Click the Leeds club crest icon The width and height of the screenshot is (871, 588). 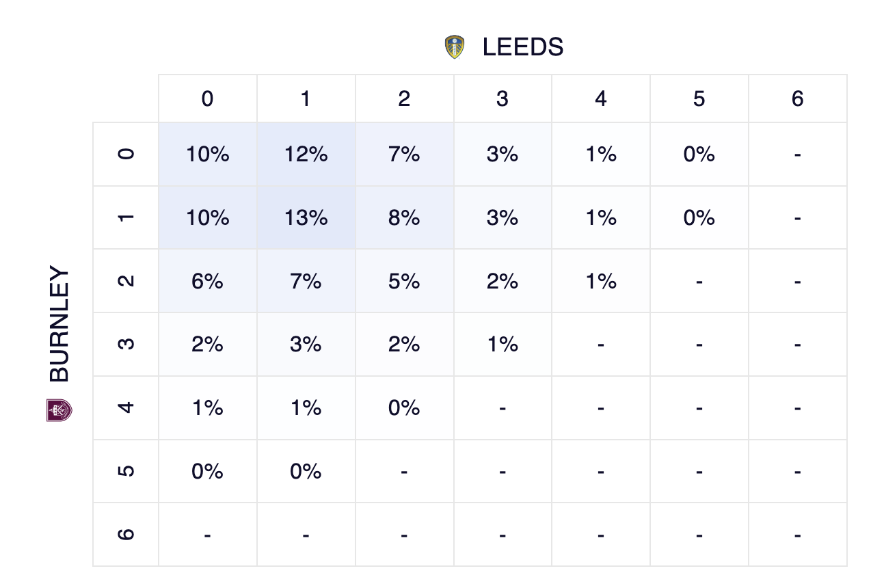[455, 47]
